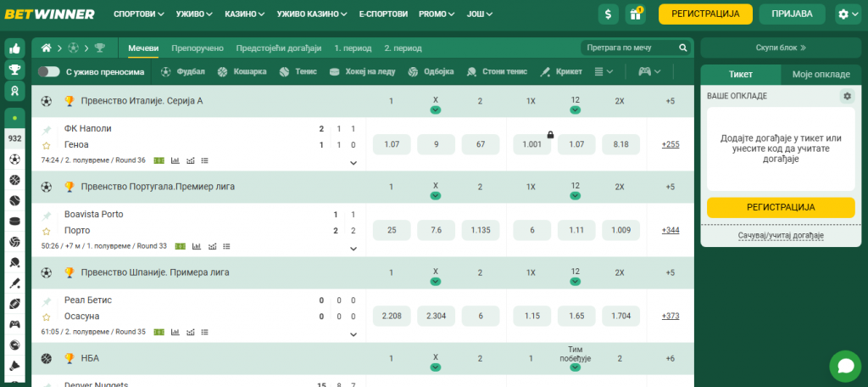Open the PROMO dropdown menu
The width and height of the screenshot is (868, 387).
pyautogui.click(x=437, y=14)
